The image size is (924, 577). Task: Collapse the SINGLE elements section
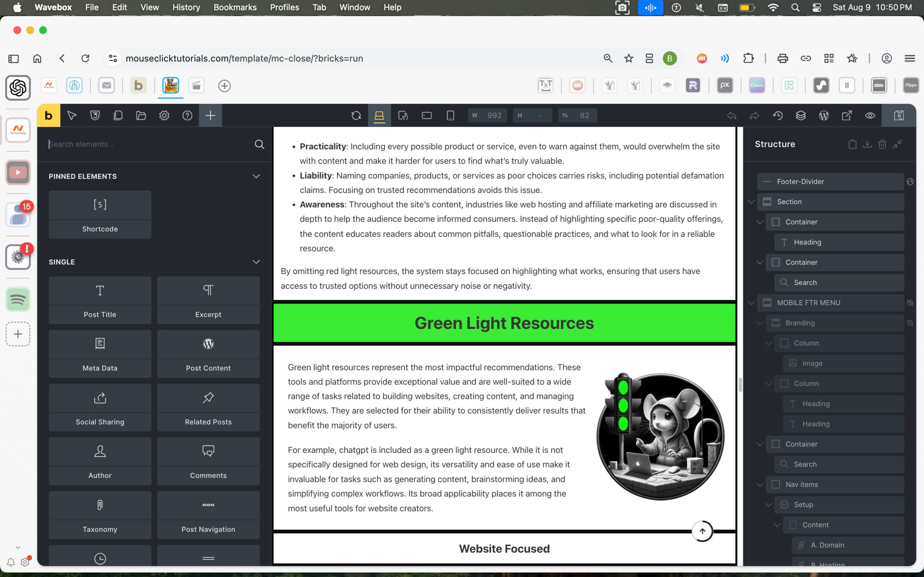point(256,262)
